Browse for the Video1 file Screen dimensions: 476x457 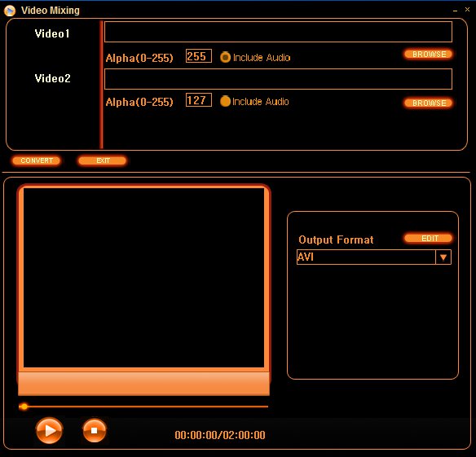pyautogui.click(x=429, y=54)
